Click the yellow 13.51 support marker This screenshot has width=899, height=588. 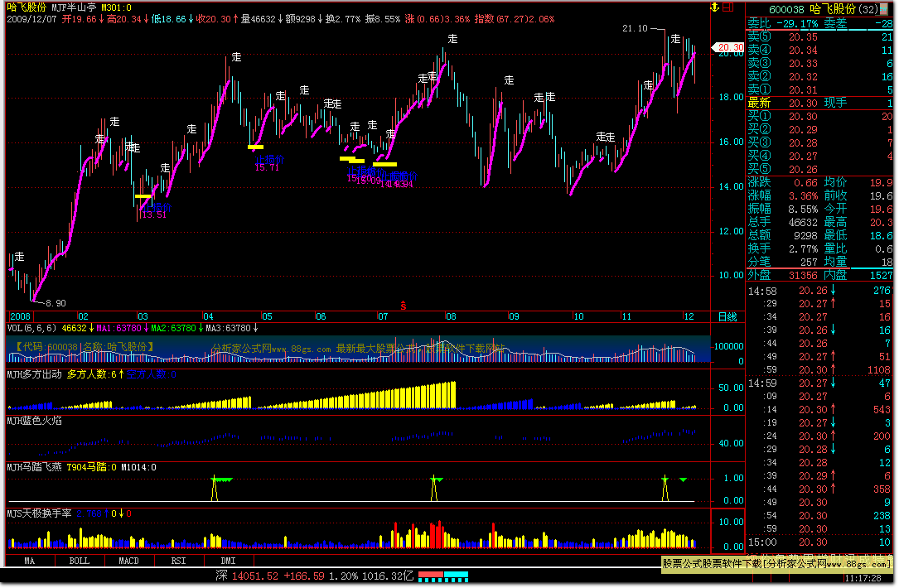[143, 197]
